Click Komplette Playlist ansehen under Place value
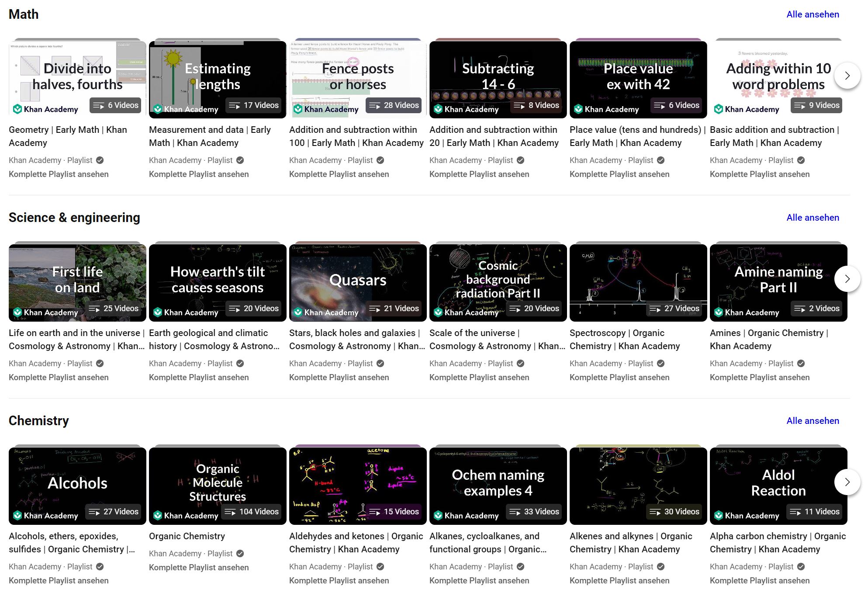 [619, 174]
